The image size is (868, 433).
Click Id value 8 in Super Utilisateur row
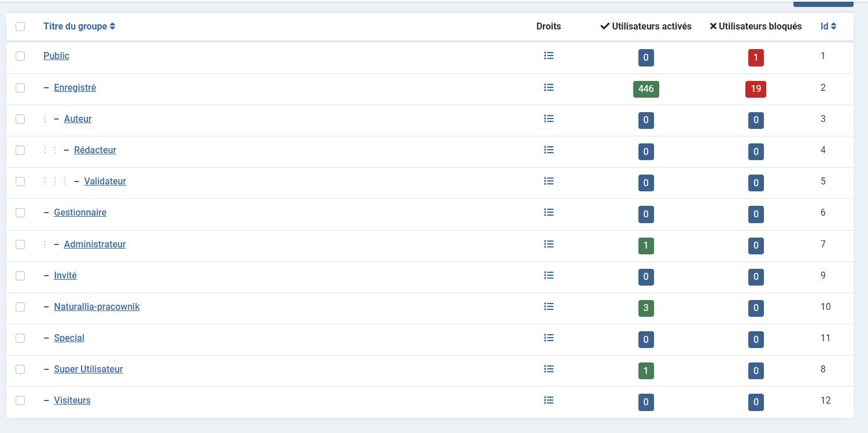823,369
